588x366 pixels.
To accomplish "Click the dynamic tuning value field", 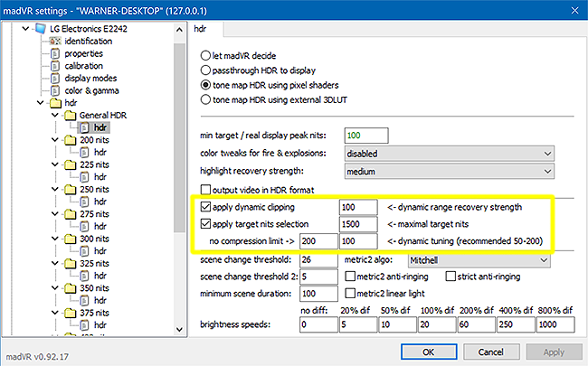I will [358, 241].
